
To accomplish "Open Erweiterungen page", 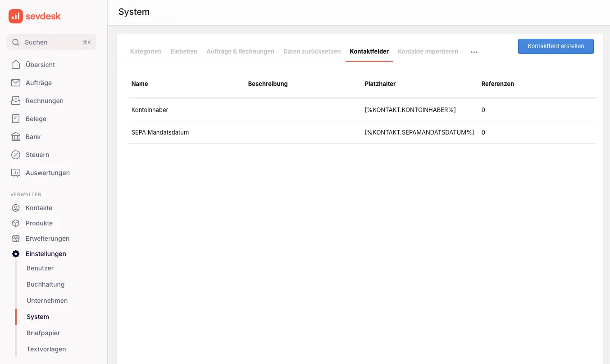I will 47,238.
